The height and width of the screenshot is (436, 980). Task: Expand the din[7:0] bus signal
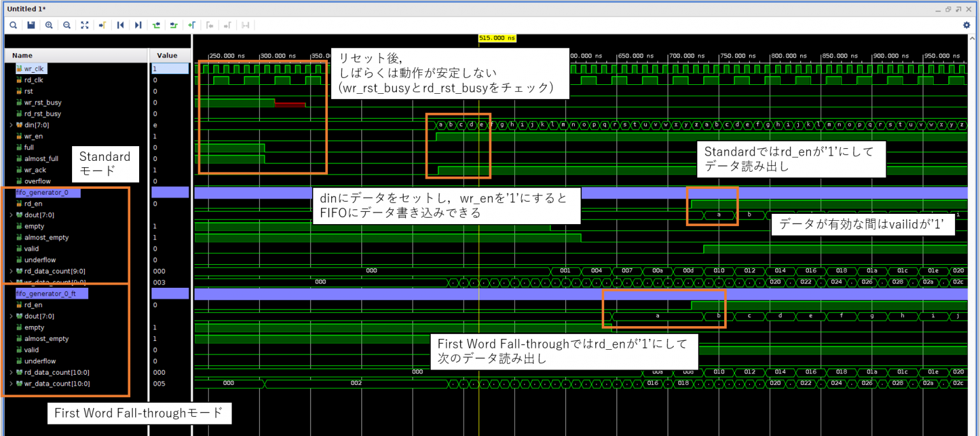[11, 125]
